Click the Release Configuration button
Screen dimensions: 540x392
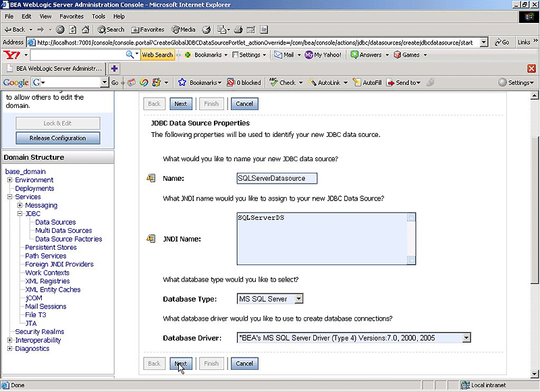[58, 138]
